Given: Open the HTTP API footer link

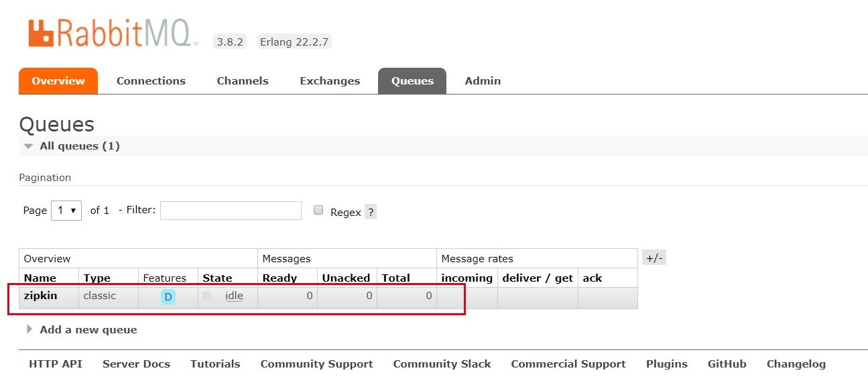Looking at the screenshot, I should [x=55, y=364].
